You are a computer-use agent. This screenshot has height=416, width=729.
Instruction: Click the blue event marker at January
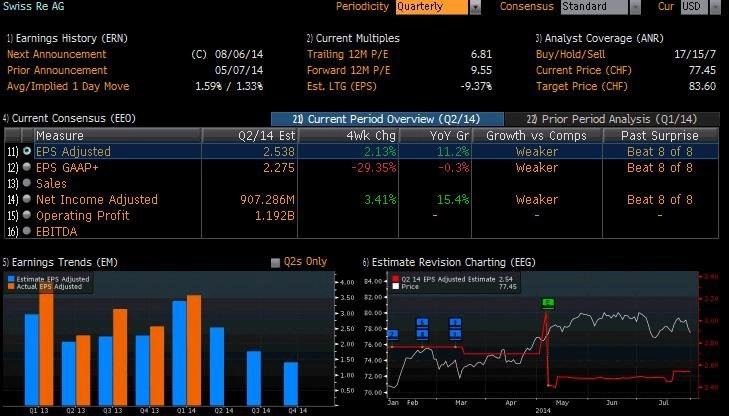393,334
